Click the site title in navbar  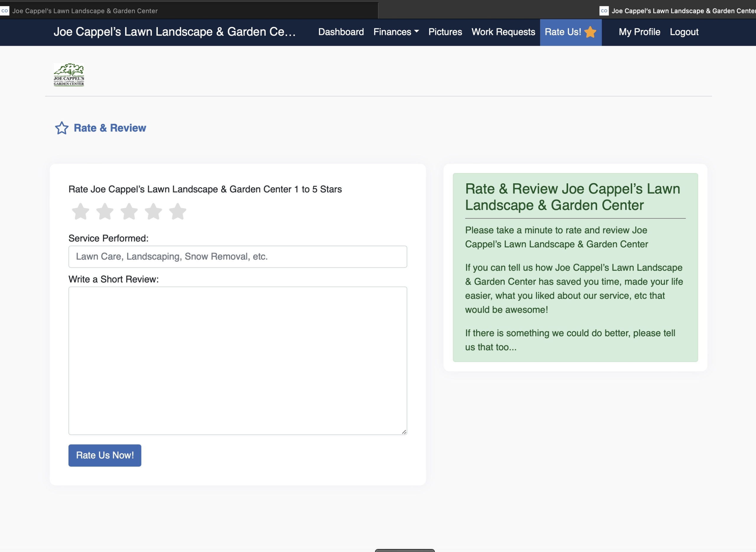pyautogui.click(x=175, y=32)
